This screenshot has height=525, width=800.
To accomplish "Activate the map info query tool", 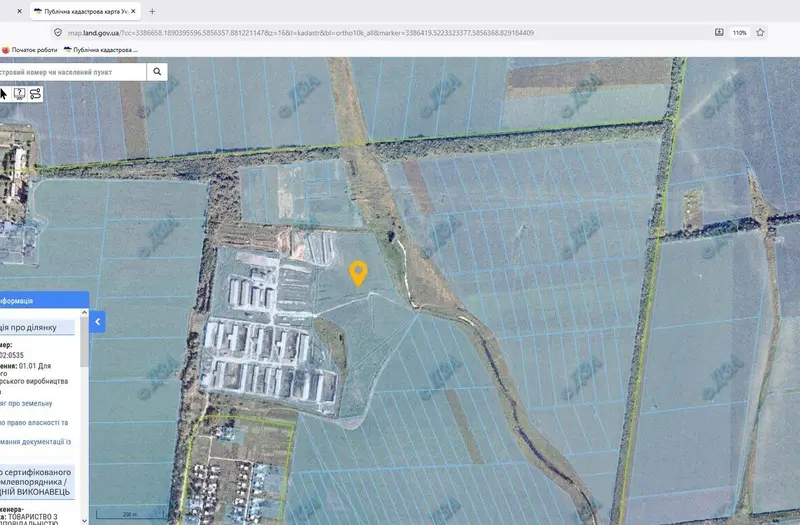I will pos(19,94).
